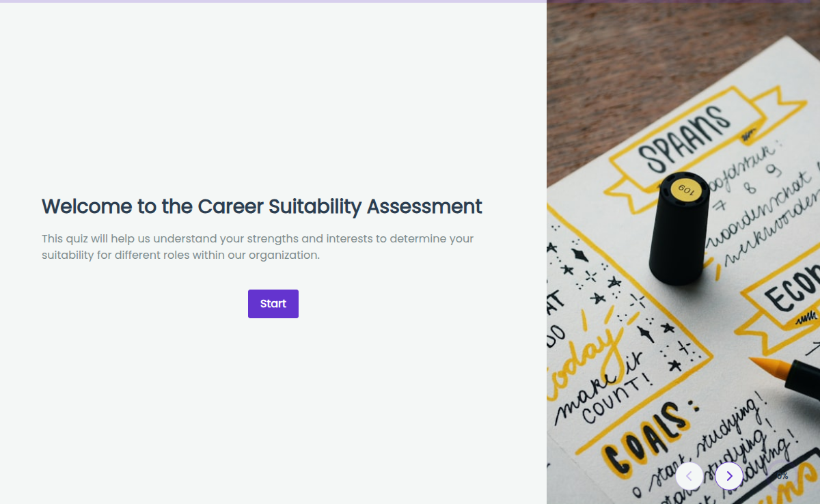Click the previous-question chevron icon

click(689, 476)
